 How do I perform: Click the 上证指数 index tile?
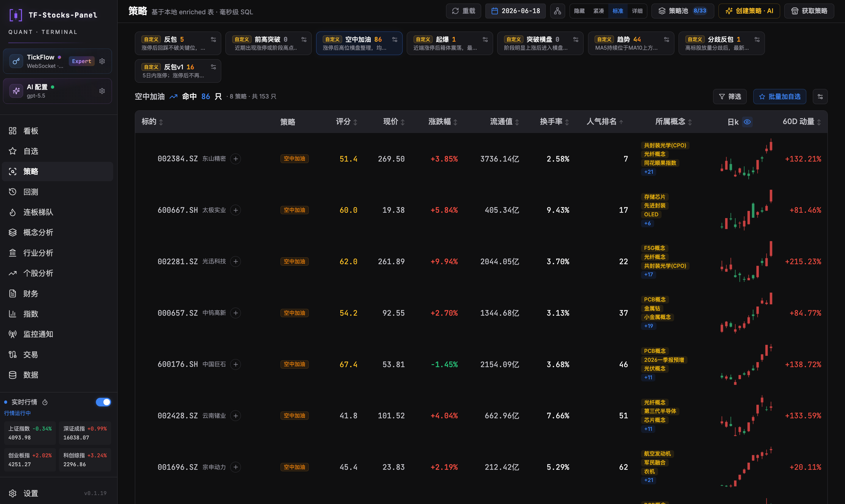pyautogui.click(x=30, y=433)
